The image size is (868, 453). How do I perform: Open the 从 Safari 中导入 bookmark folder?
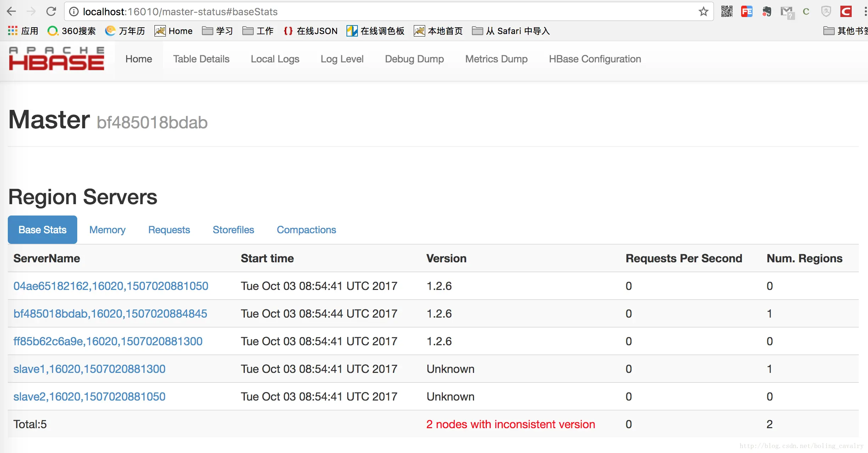click(511, 31)
